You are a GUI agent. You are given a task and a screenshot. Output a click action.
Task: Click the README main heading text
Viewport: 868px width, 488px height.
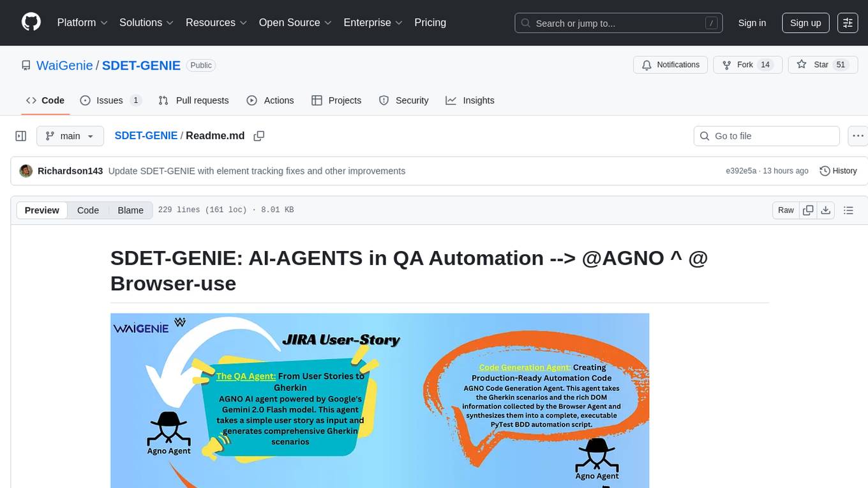[x=409, y=270]
